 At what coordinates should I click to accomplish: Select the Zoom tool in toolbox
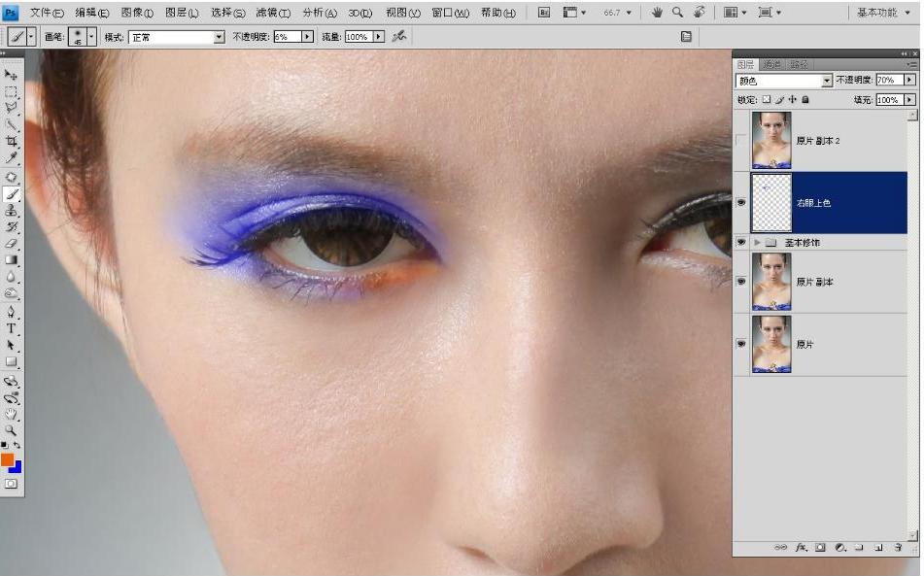pyautogui.click(x=11, y=430)
